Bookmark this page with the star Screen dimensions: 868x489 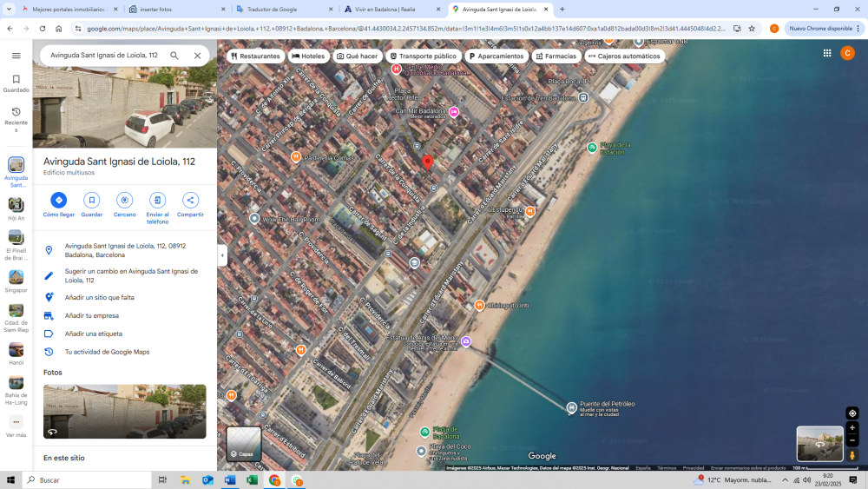[x=752, y=29]
